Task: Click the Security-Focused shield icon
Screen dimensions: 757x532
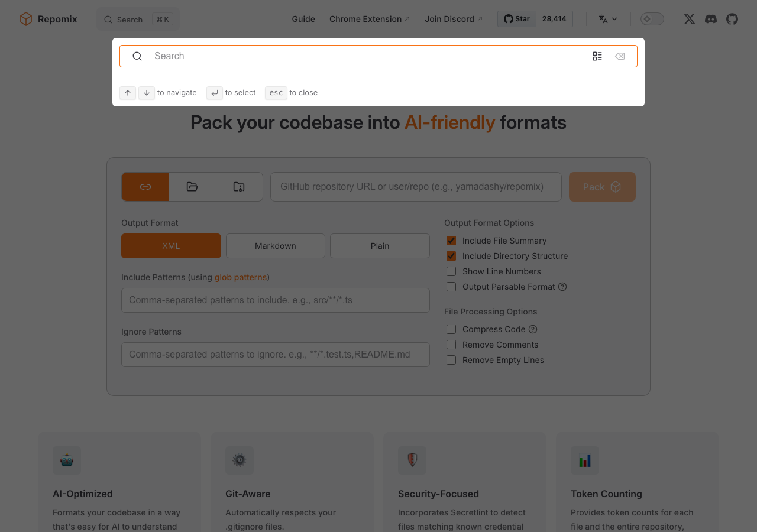Action: [x=412, y=460]
